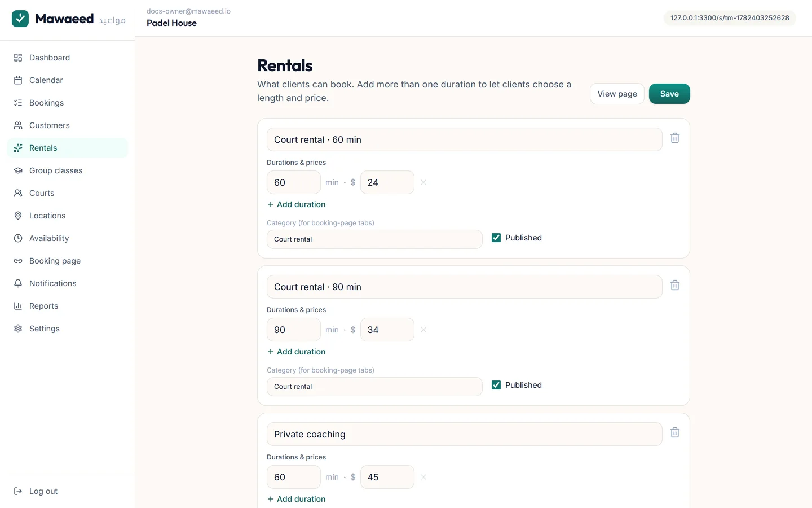Remove the 60 min $45 duration row
Viewport: 812px width, 508px height.
pyautogui.click(x=423, y=477)
